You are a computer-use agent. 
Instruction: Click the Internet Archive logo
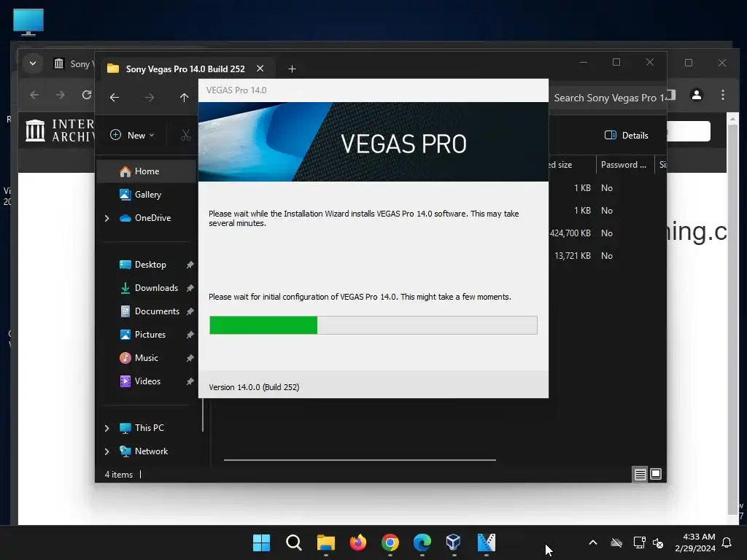(60, 131)
